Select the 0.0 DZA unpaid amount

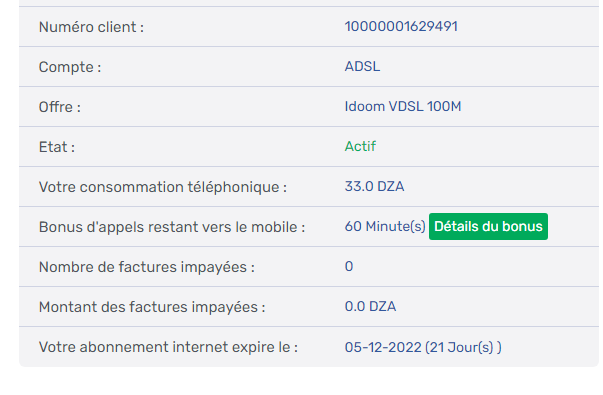tap(370, 307)
